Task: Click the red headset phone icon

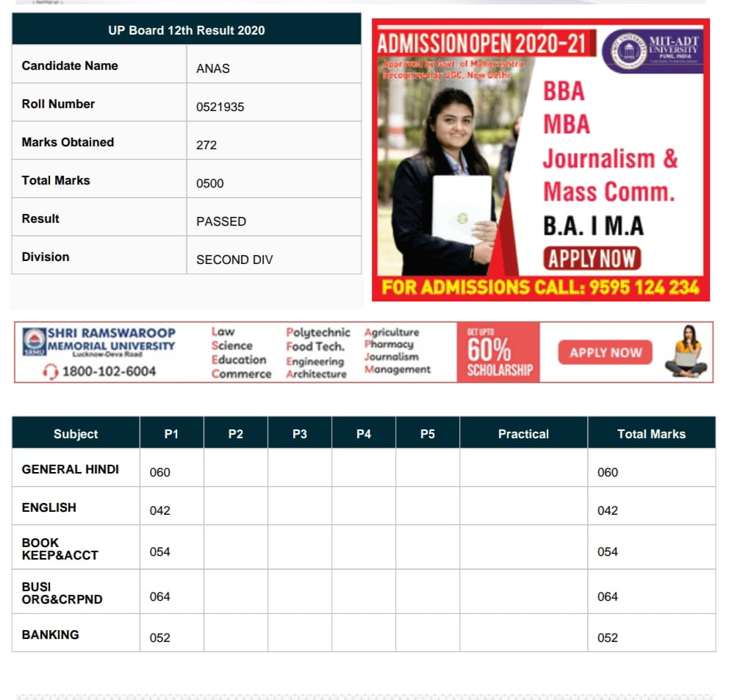Action: (x=50, y=371)
